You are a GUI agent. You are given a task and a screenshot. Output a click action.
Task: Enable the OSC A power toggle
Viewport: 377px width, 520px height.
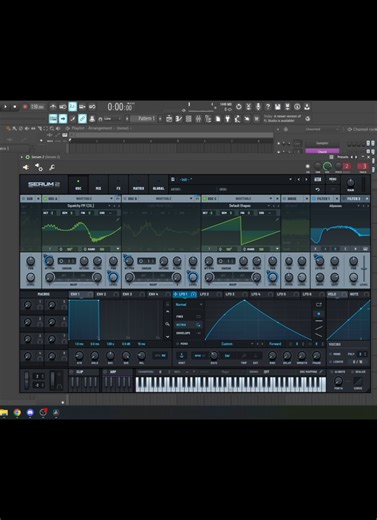(x=46, y=199)
